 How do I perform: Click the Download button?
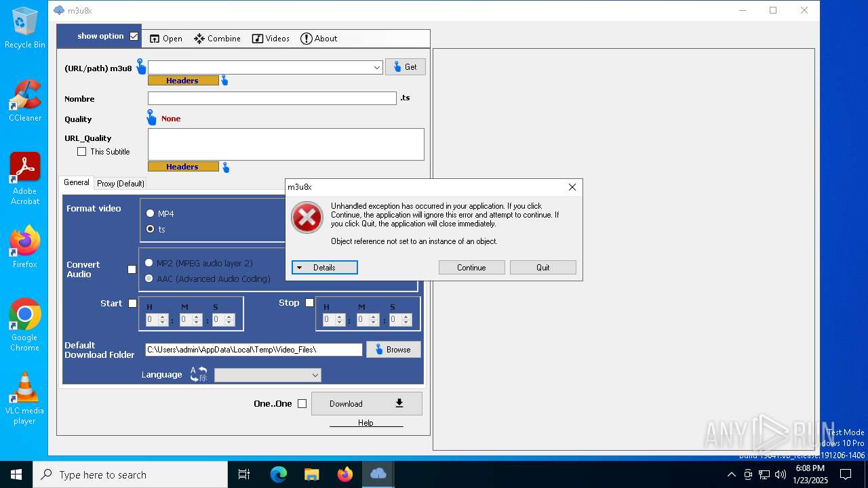pos(367,404)
